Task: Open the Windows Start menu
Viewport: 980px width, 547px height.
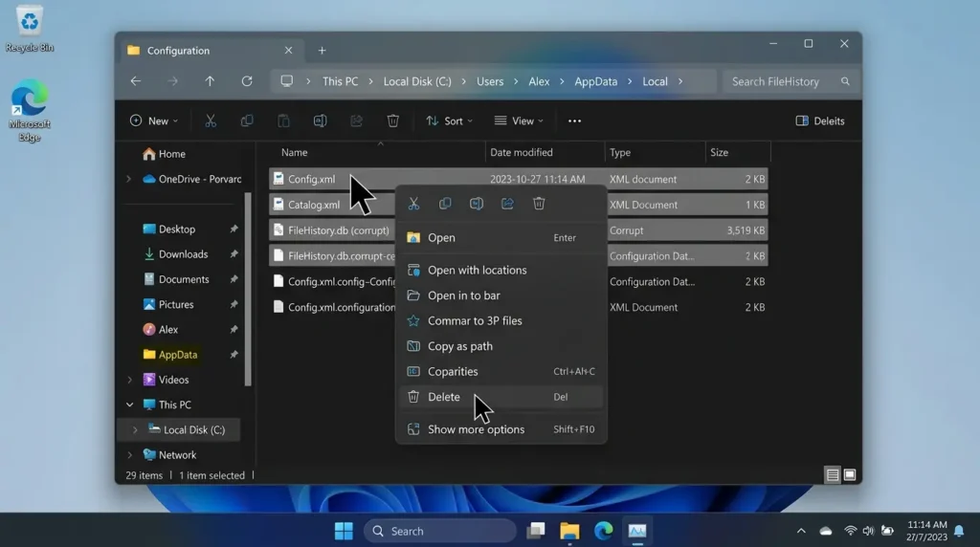Action: (344, 531)
